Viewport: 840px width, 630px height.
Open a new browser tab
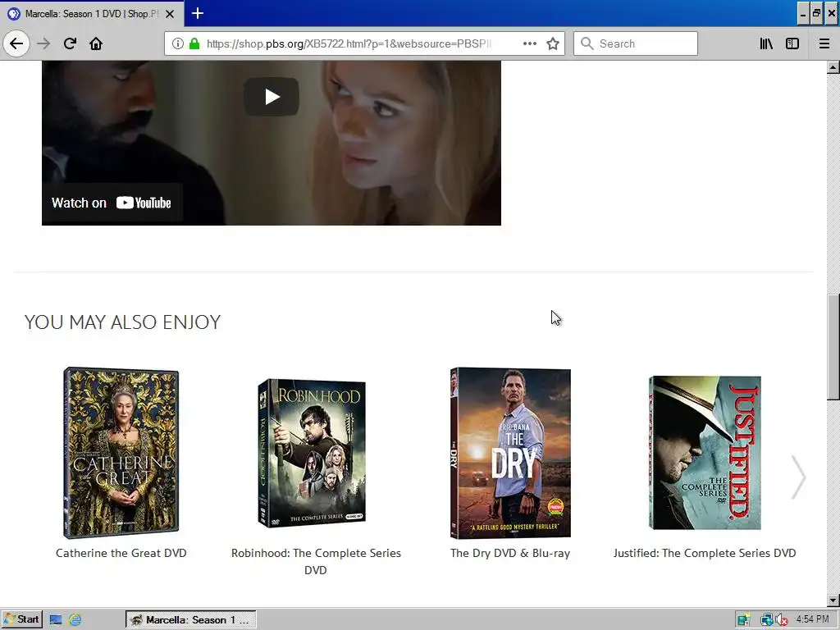198,13
